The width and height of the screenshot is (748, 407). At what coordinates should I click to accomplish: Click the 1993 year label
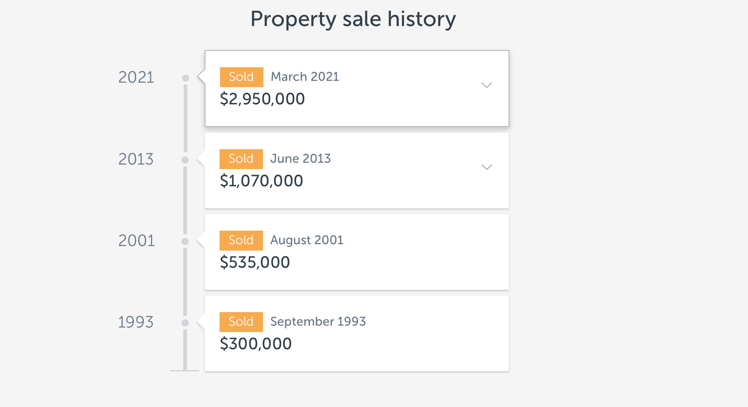point(136,323)
